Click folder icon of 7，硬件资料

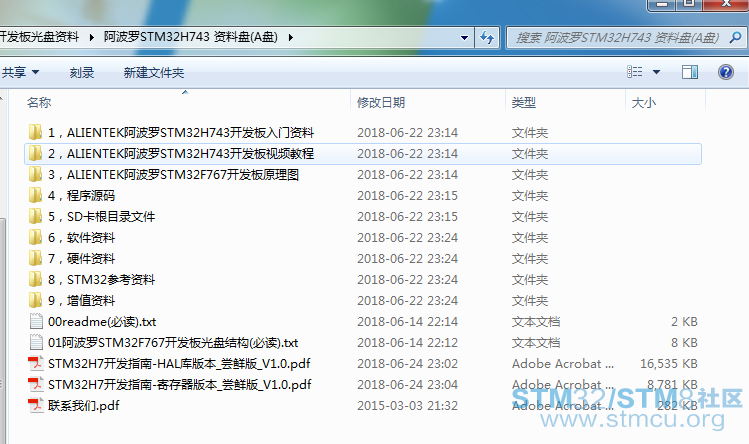[35, 259]
